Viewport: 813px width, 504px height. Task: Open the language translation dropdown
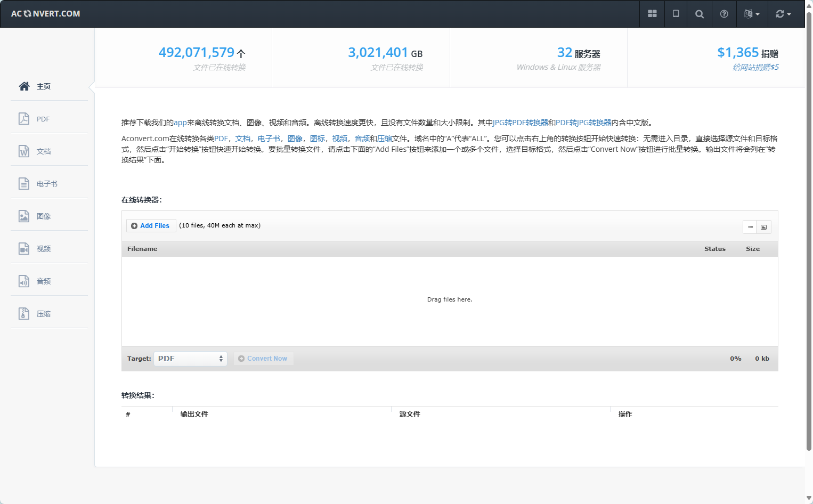point(752,14)
